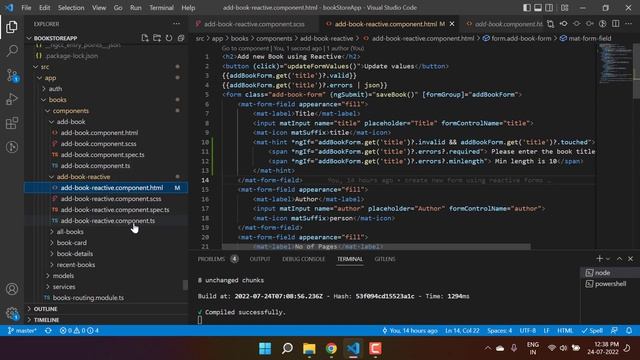Open the terminal launch profile dropdown

[608, 259]
